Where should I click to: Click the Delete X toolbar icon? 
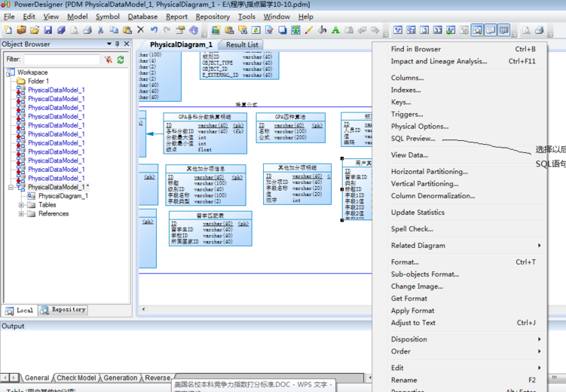[x=140, y=30]
